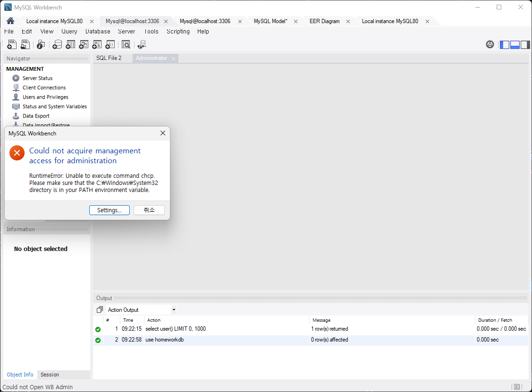Open Workbench preferences gear icon
Image resolution: width=532 pixels, height=392 pixels.
click(490, 44)
